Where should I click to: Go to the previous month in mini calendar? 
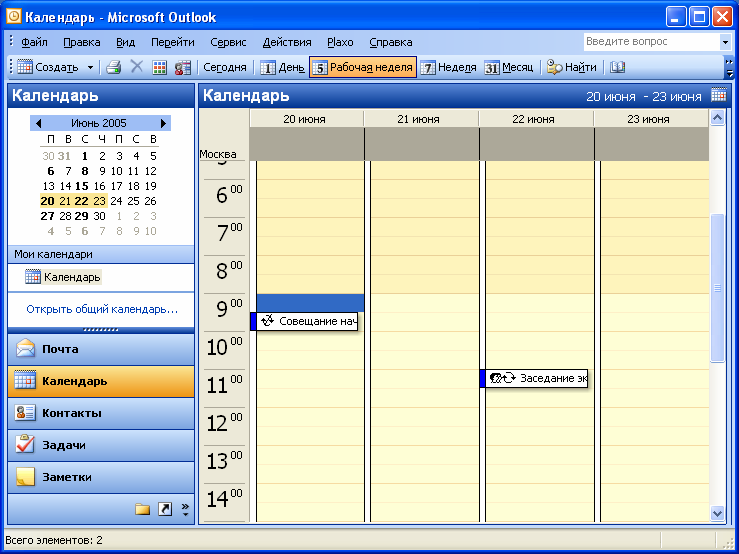tap(39, 123)
